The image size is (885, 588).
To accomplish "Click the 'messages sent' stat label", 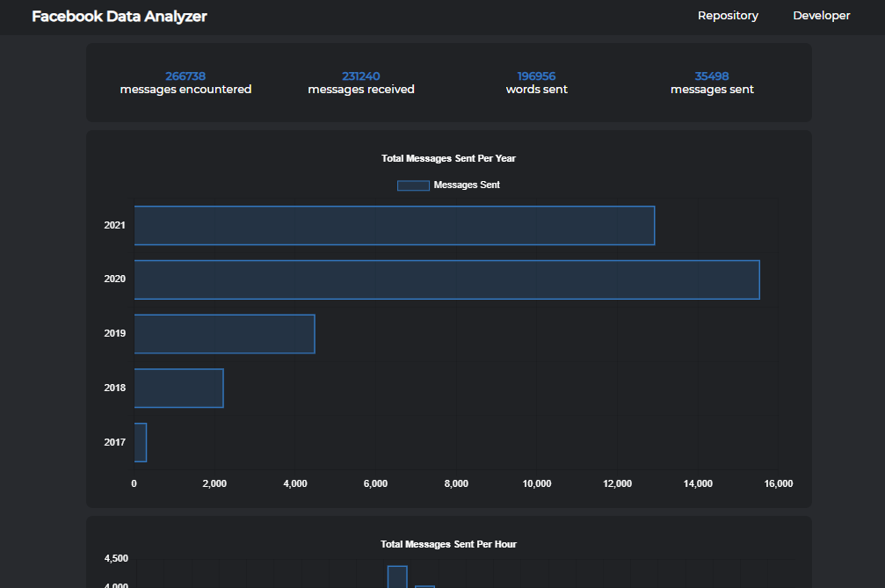I will coord(712,89).
